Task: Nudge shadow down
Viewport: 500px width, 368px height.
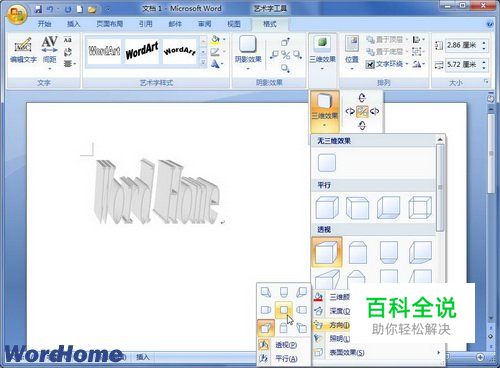Action: click(x=285, y=68)
